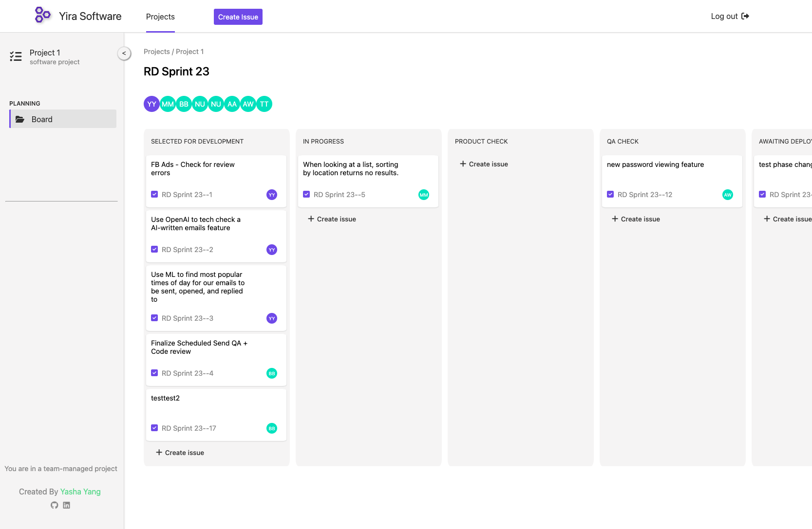Toggle checkbox on new password viewing feature card
The width and height of the screenshot is (812, 529).
(610, 194)
